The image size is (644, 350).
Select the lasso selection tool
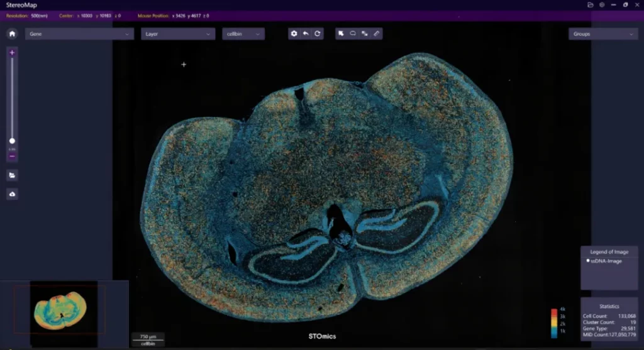point(353,34)
